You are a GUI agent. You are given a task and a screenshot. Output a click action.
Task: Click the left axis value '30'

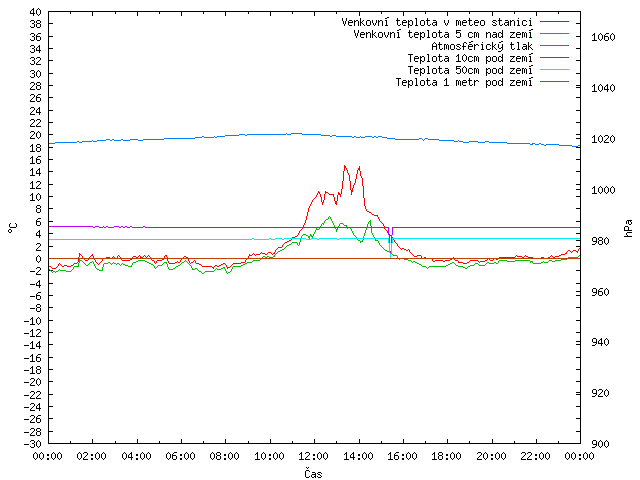coord(36,74)
